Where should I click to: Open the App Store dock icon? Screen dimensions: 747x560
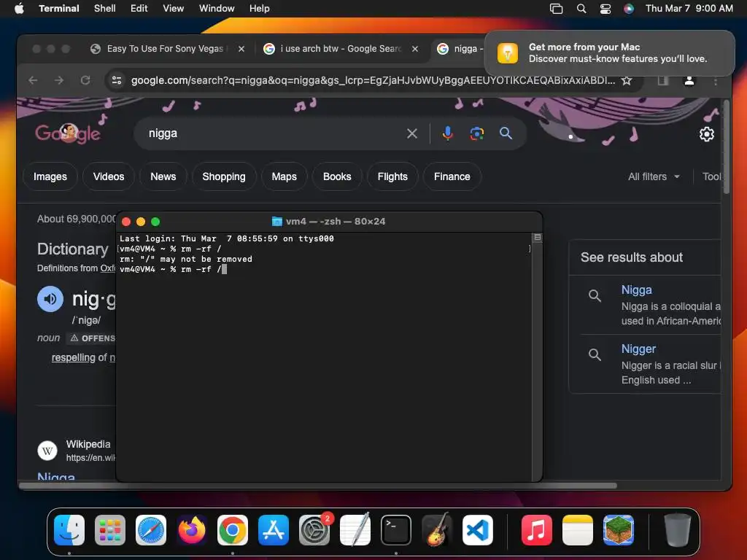coord(274,530)
